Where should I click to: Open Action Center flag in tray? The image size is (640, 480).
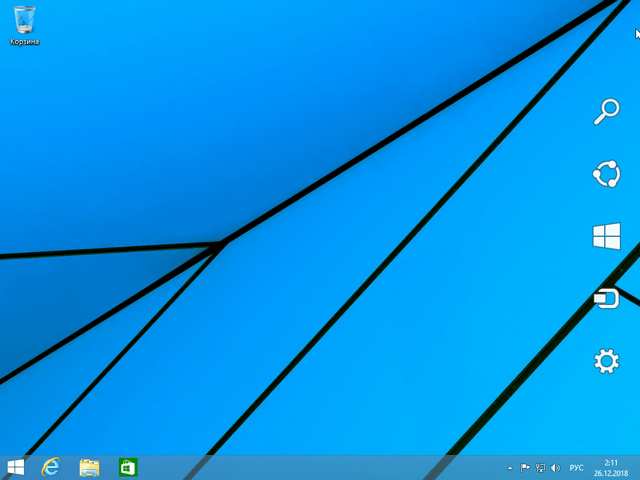525,467
